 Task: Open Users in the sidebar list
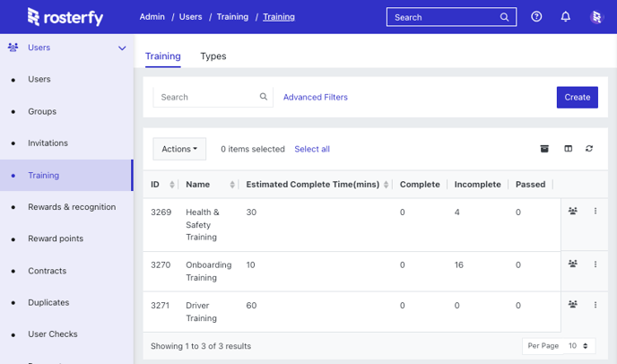point(39,79)
